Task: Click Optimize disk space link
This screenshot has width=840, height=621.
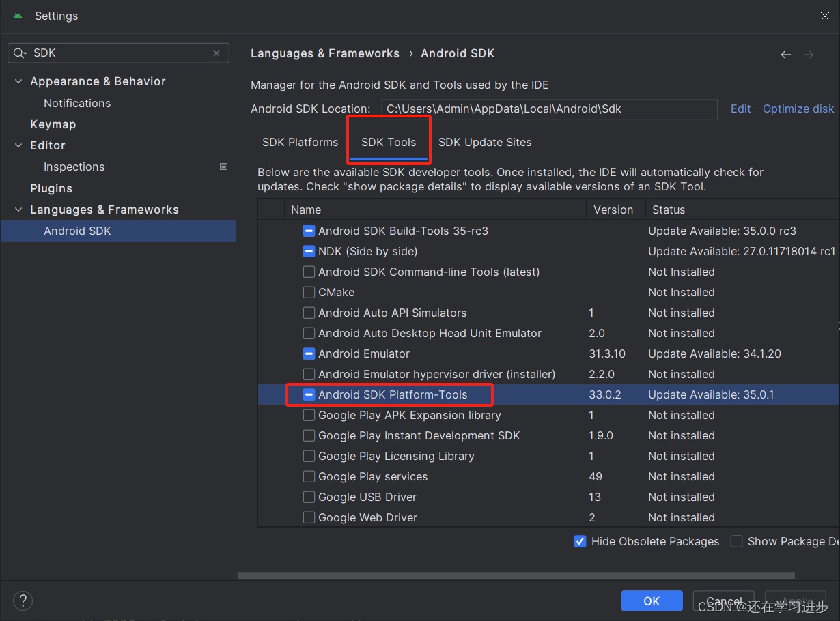Action: [798, 109]
